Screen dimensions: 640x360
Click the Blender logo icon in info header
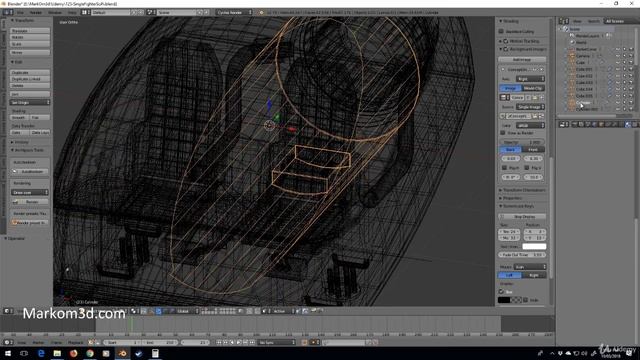pos(261,13)
